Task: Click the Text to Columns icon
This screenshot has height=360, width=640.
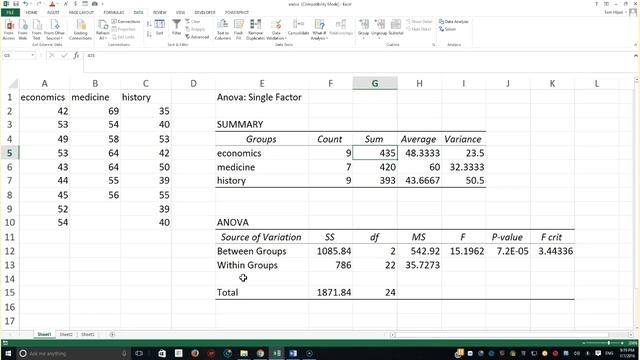Action: coord(222,29)
